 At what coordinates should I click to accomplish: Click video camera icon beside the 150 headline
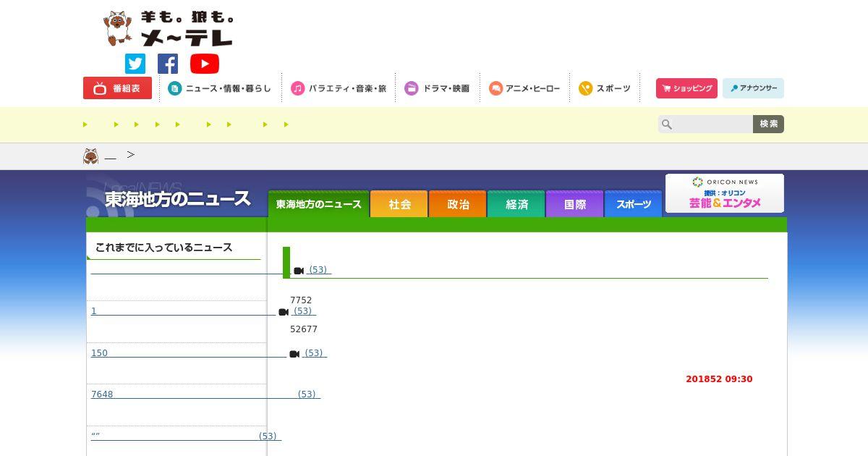coord(294,354)
